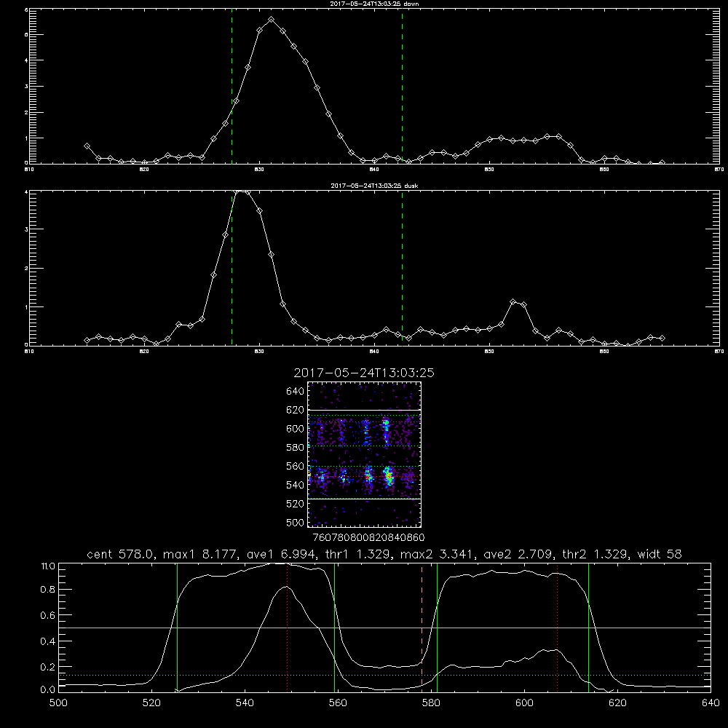
Task: Select right green dashed line in dusk plot
Action: pos(402,268)
